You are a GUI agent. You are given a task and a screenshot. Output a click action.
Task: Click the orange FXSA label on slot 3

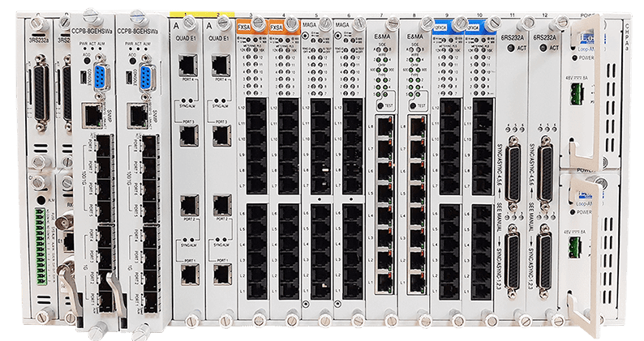(x=243, y=27)
